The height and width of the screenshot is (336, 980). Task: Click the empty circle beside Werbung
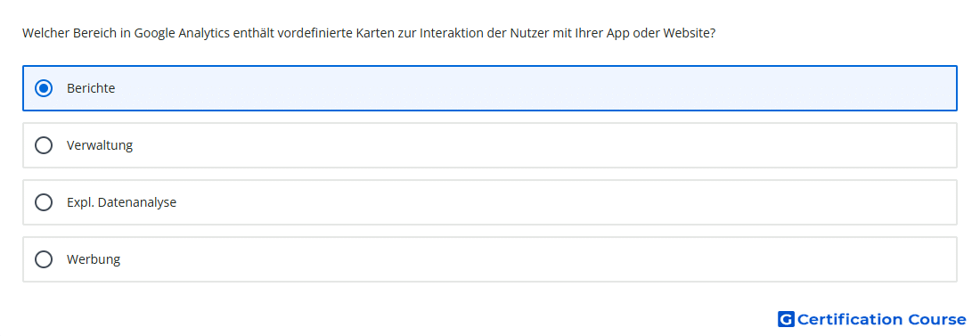tap(43, 259)
